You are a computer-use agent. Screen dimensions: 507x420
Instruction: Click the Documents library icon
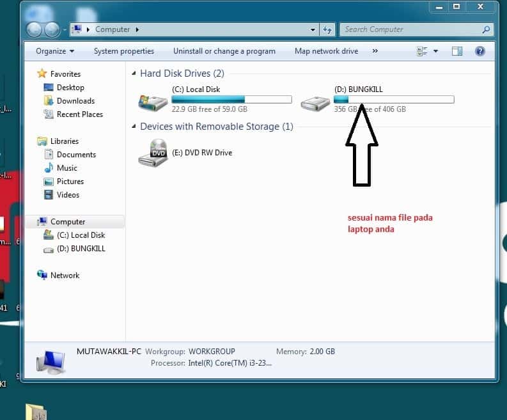pyautogui.click(x=49, y=154)
